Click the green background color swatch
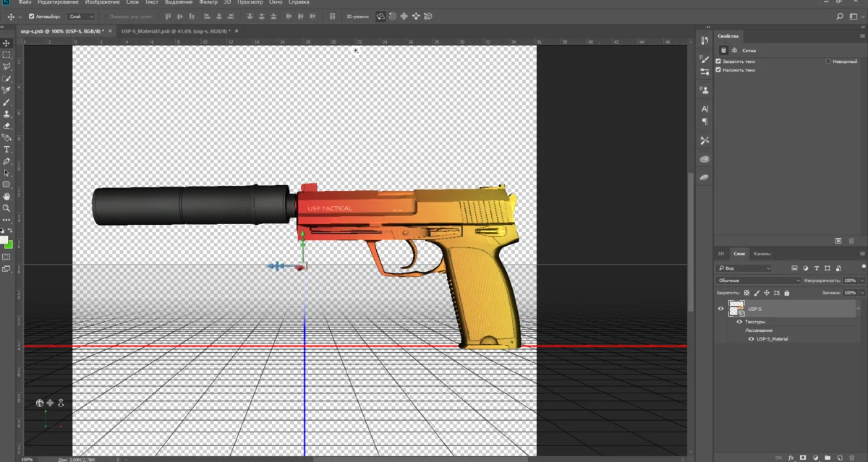The width and height of the screenshot is (868, 462). click(x=9, y=244)
